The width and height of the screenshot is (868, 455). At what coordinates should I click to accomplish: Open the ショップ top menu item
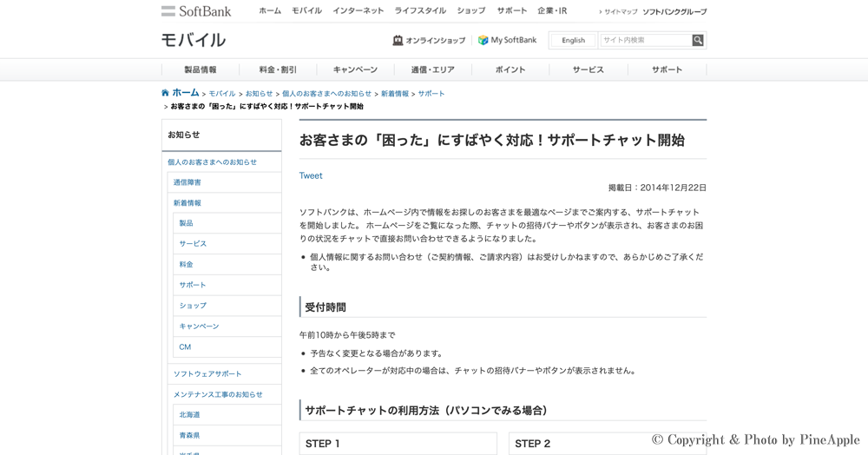pos(471,10)
